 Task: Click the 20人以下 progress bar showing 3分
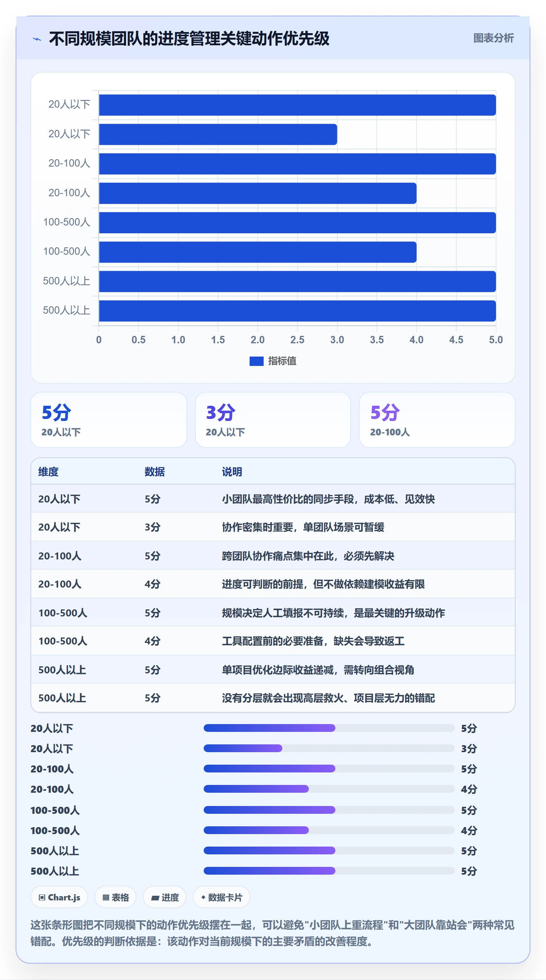[x=329, y=748]
